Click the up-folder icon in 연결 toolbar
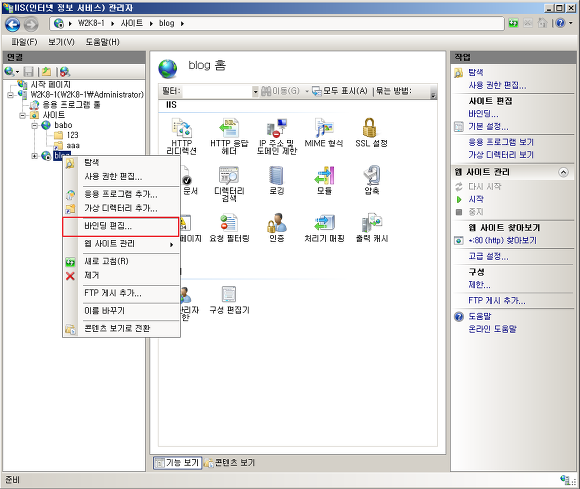The width and height of the screenshot is (580, 489). (46, 71)
